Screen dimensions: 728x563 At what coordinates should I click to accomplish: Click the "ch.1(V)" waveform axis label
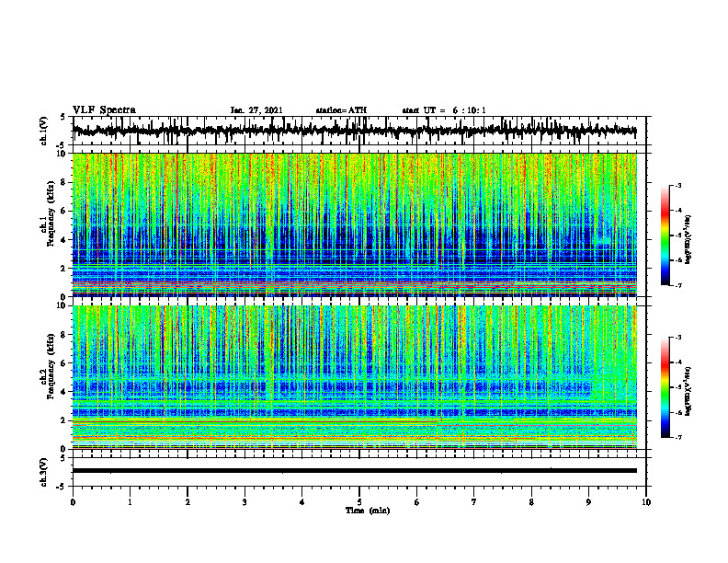(x=44, y=131)
